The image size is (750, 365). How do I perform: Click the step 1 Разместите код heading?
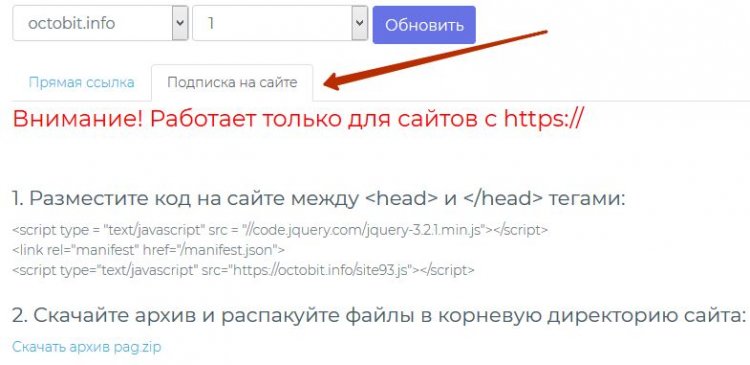[319, 199]
